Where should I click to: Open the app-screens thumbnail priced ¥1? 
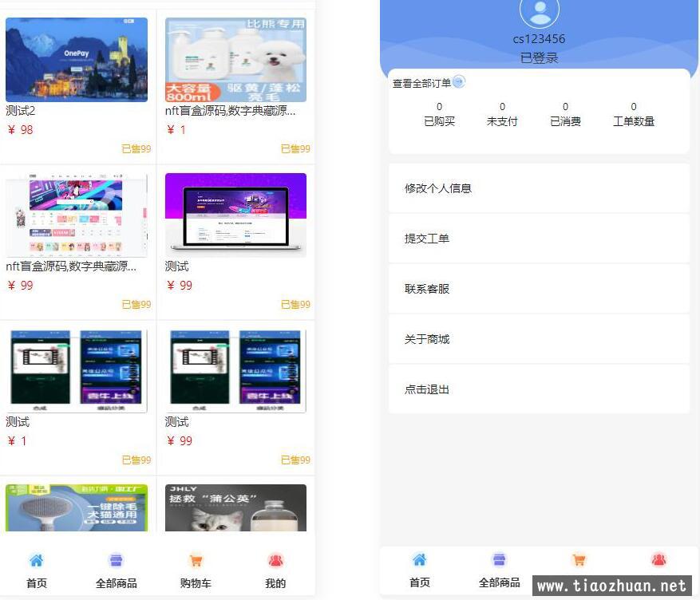click(77, 371)
